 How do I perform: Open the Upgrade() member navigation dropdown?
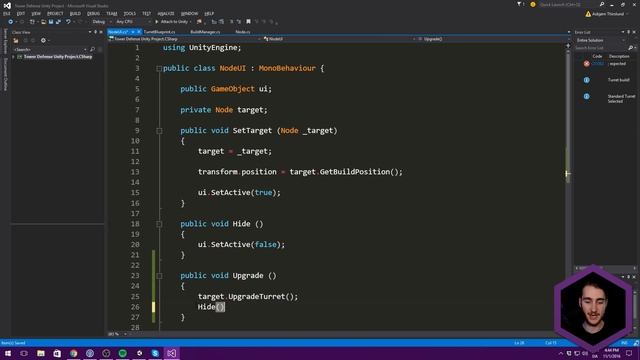click(493, 39)
